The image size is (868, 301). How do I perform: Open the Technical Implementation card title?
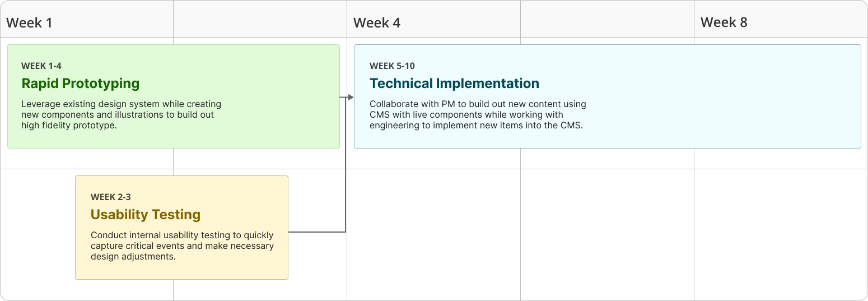454,84
